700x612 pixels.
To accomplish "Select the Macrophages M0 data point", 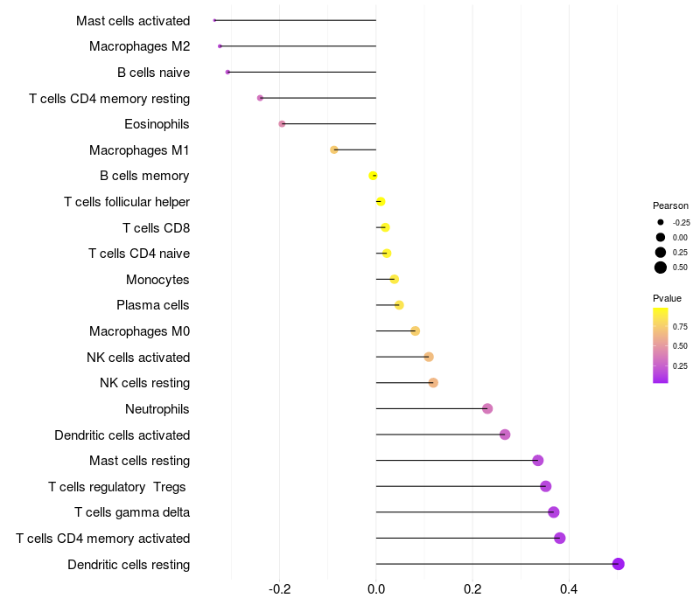I will pyautogui.click(x=415, y=331).
